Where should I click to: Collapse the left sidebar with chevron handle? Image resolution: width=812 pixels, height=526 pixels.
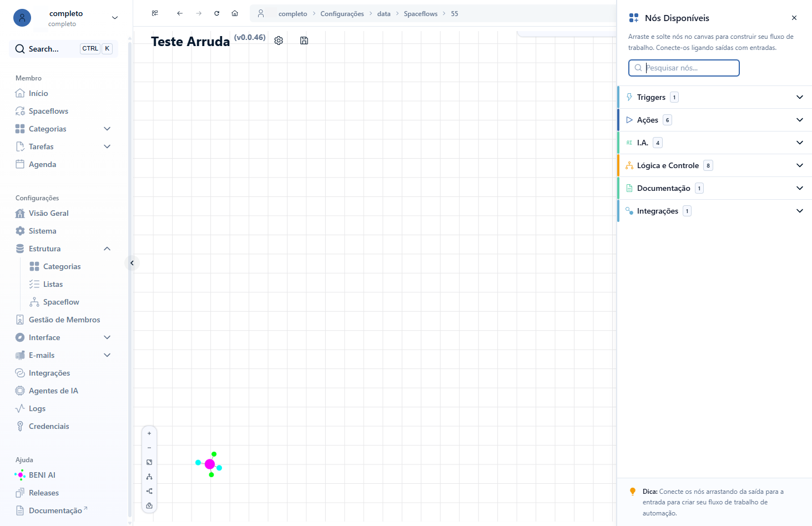pos(132,263)
